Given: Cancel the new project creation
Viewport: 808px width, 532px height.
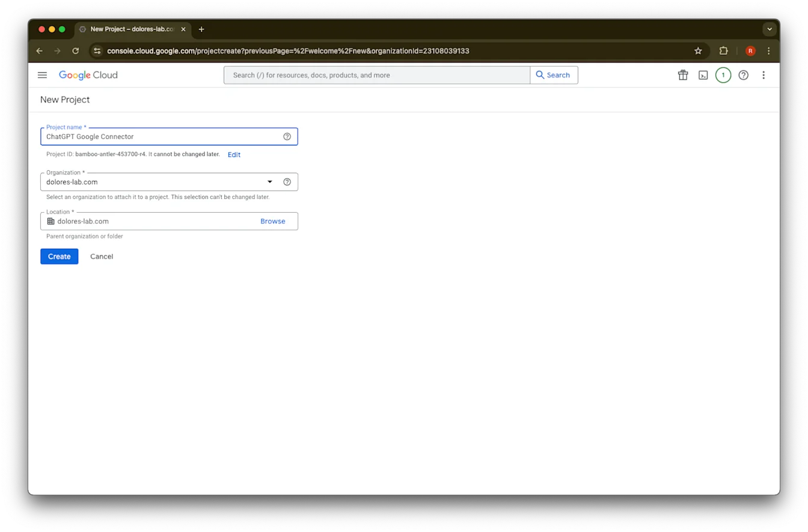Looking at the screenshot, I should [102, 257].
